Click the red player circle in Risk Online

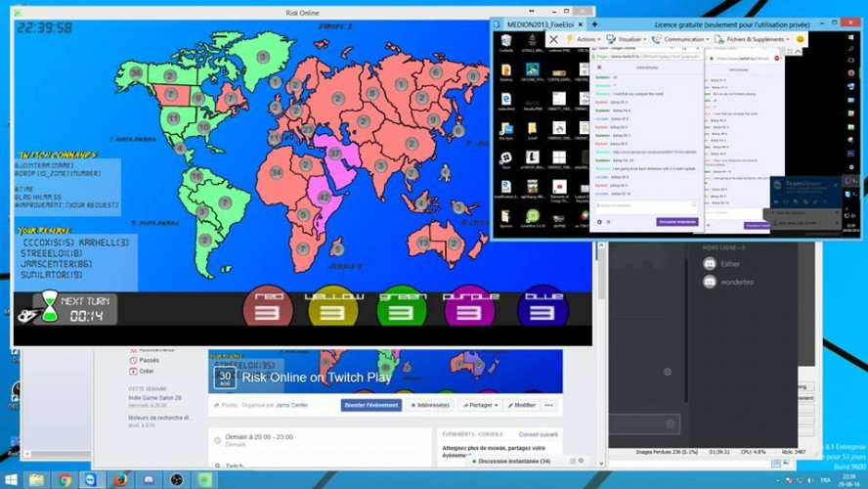(268, 306)
